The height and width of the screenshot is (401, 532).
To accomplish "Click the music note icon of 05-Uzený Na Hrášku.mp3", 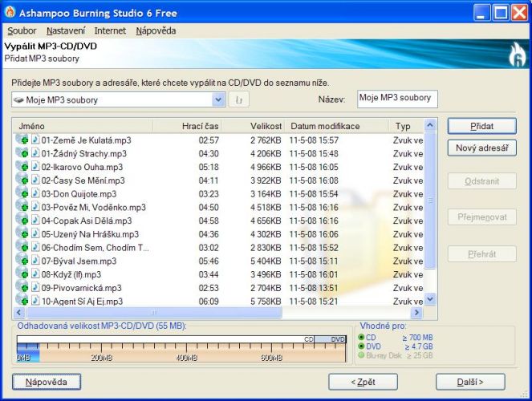I will tap(35, 233).
